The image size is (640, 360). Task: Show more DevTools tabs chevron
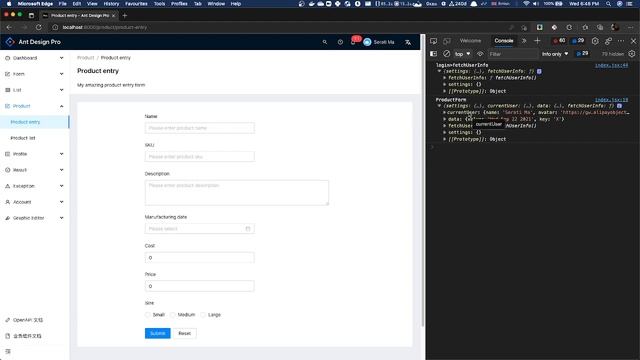click(524, 41)
